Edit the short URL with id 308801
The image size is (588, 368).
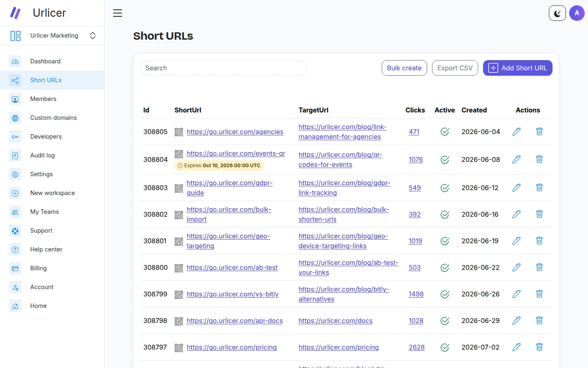(x=517, y=241)
